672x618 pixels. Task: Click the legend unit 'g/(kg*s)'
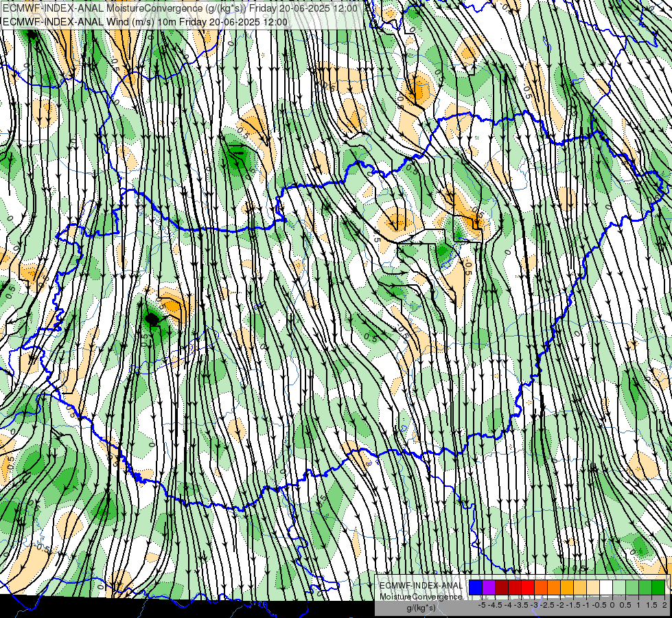click(x=421, y=608)
